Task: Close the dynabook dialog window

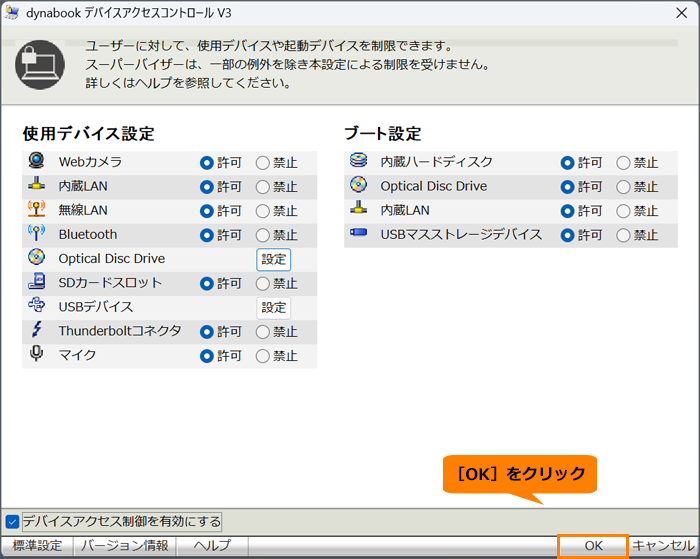Action: [x=681, y=13]
